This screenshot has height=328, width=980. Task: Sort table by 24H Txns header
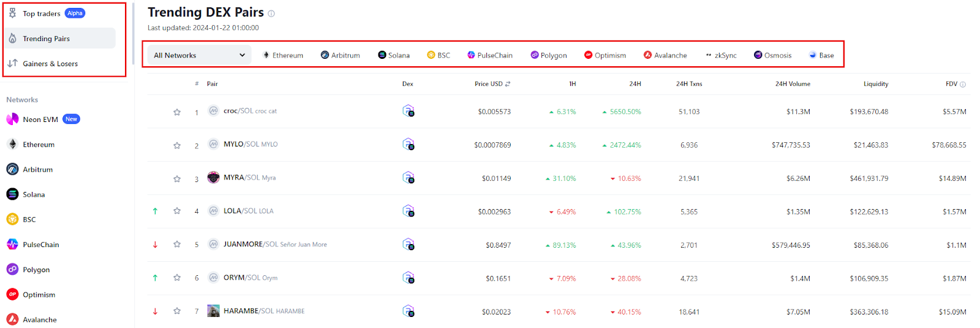(689, 84)
